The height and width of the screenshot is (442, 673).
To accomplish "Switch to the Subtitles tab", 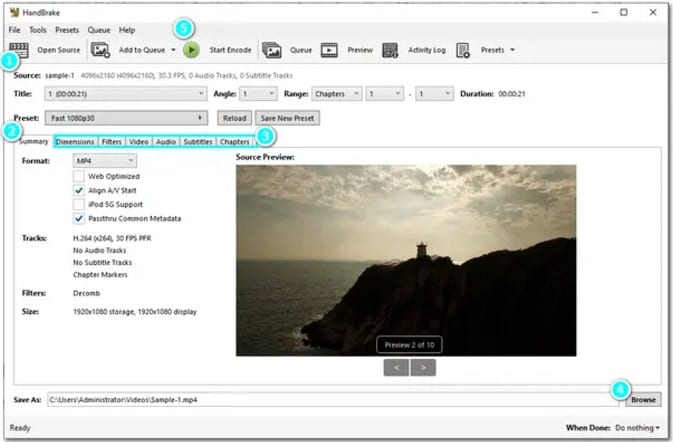I will point(198,142).
